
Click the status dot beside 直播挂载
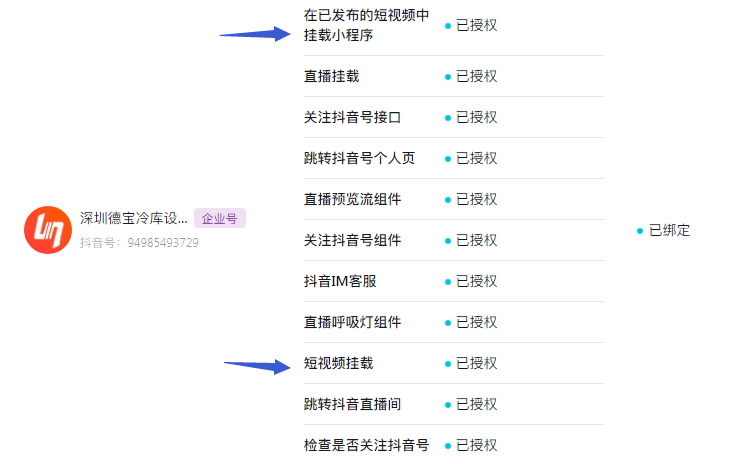pos(448,77)
